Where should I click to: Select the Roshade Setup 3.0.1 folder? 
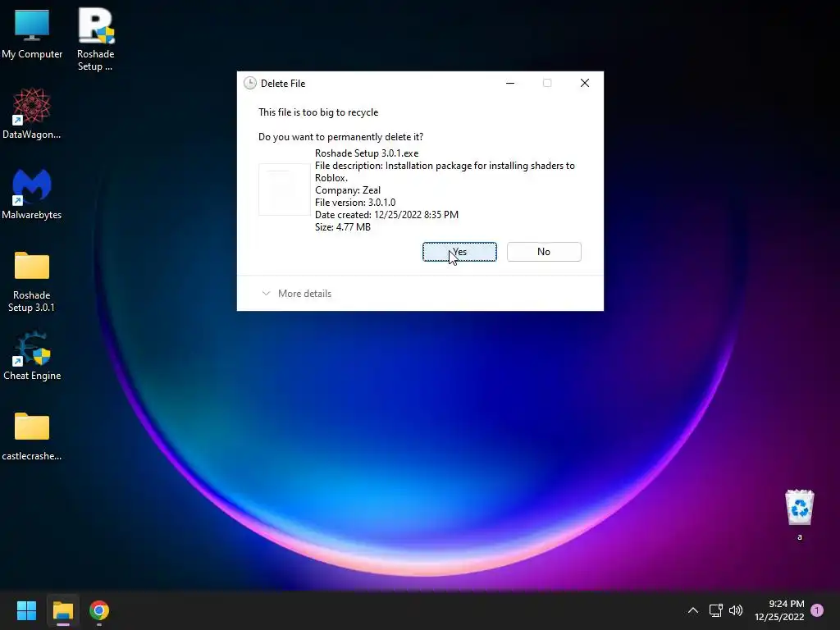coord(32,281)
